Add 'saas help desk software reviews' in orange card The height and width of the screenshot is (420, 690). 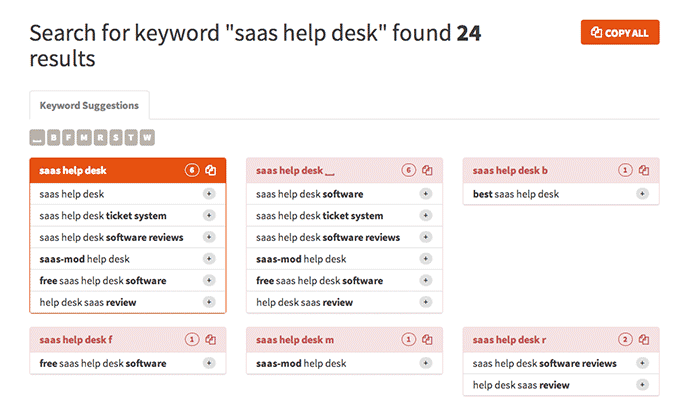coord(209,237)
